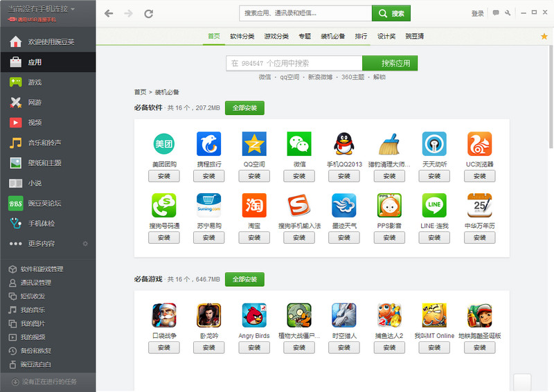Click the forward arrow navigation icon
The image size is (554, 392).
click(129, 13)
